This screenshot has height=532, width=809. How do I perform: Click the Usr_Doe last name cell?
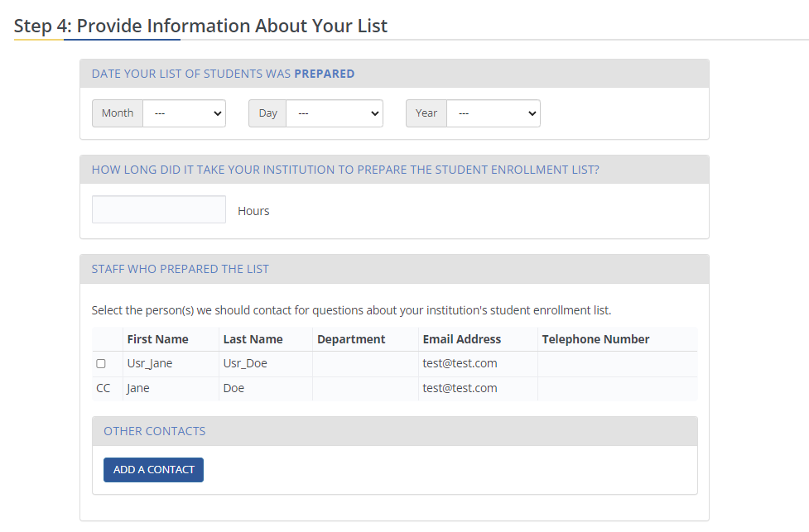[x=245, y=363]
